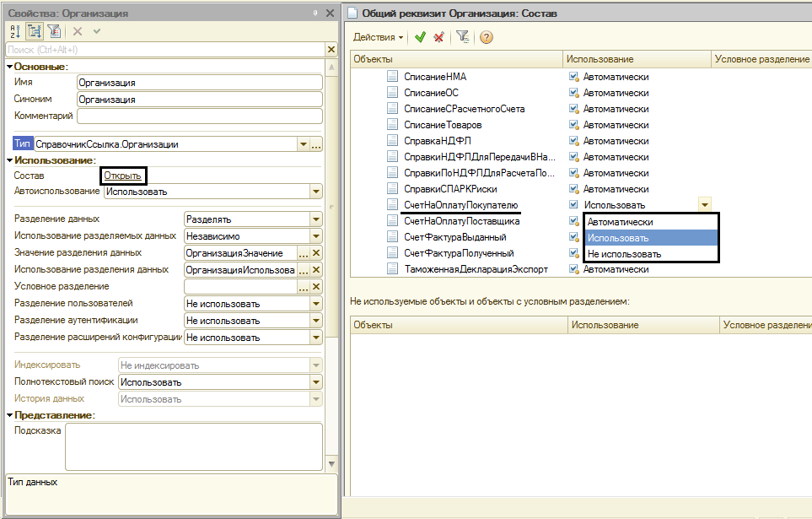Collapse the Основные section

tap(9, 67)
